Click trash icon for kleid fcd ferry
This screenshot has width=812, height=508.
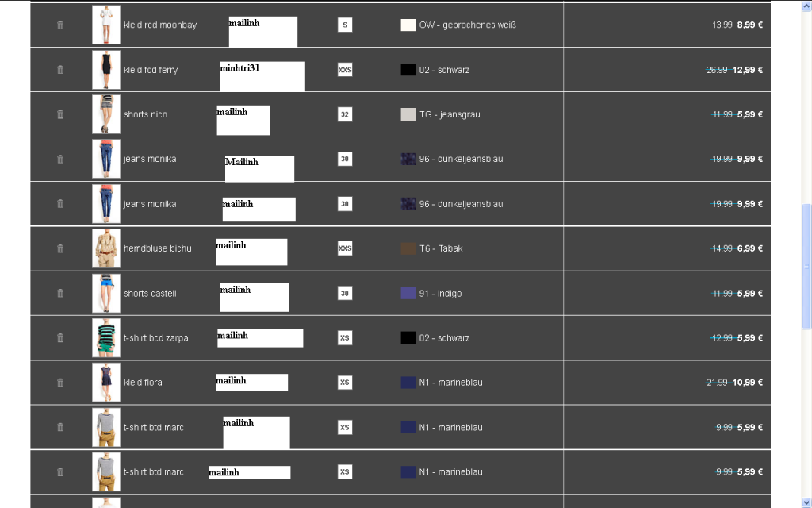point(60,70)
